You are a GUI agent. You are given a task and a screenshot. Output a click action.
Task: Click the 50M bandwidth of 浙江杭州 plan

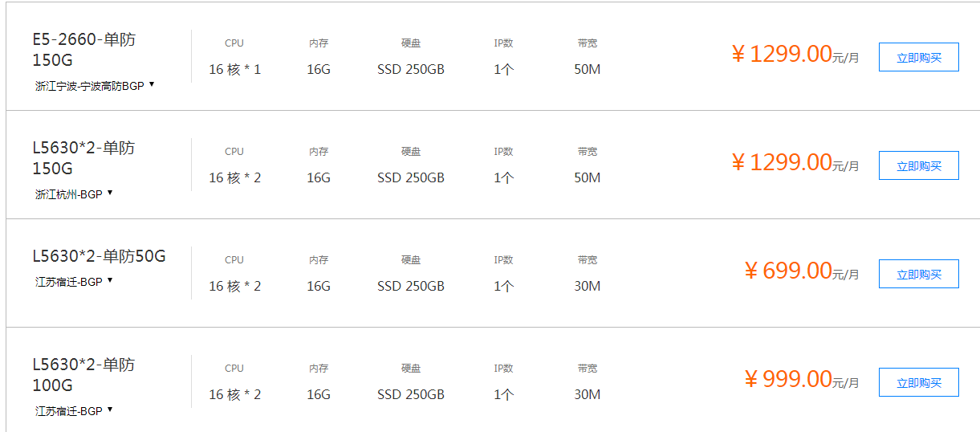587,177
